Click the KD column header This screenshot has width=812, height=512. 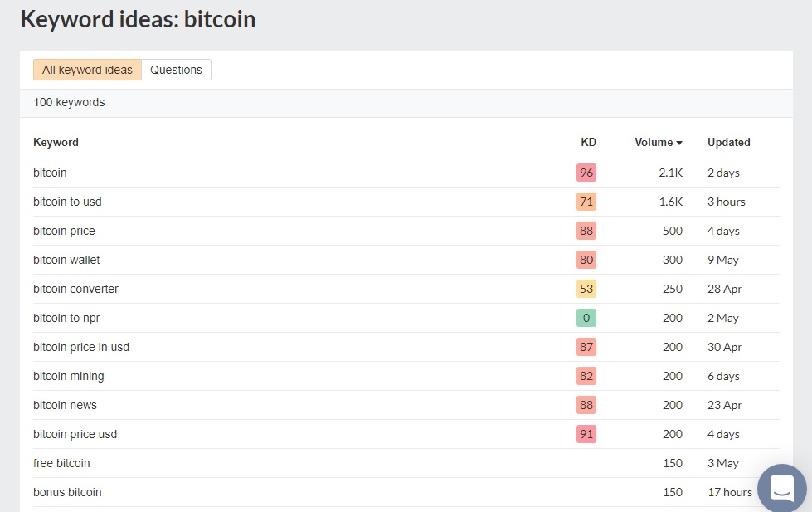pyautogui.click(x=587, y=142)
